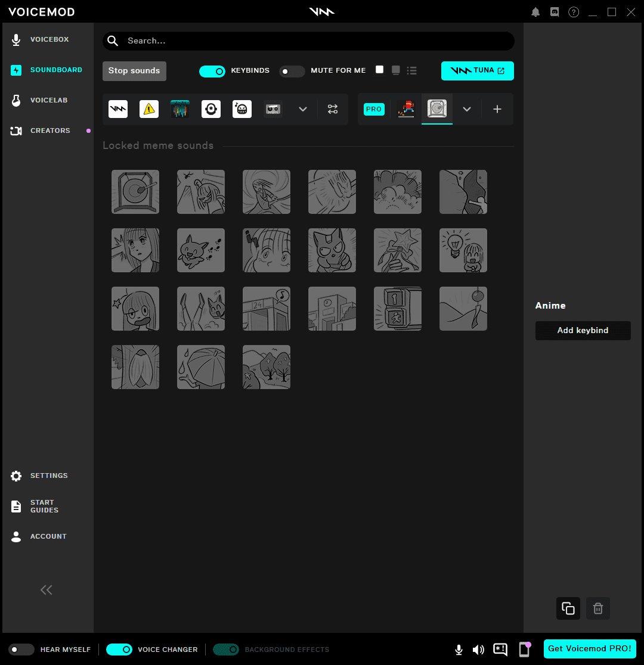Play the exploding clouds meme sound

398,192
